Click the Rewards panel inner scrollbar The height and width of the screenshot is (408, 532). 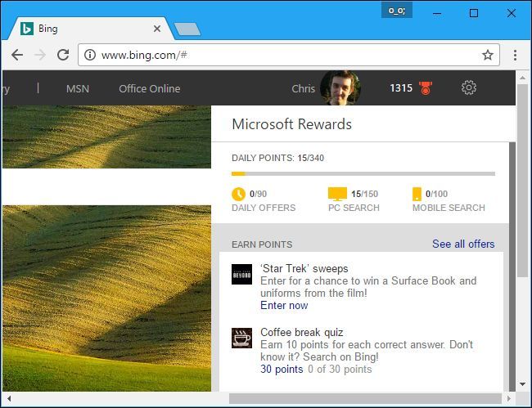[x=512, y=267]
